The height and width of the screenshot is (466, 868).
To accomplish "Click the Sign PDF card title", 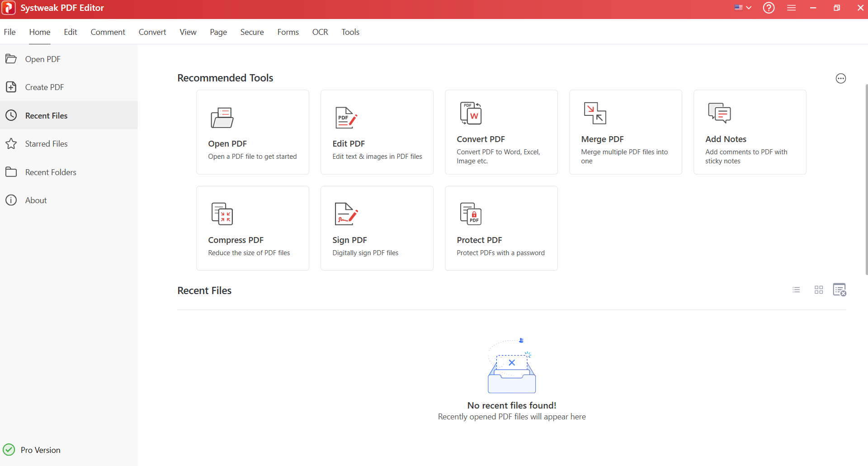I will pyautogui.click(x=349, y=240).
